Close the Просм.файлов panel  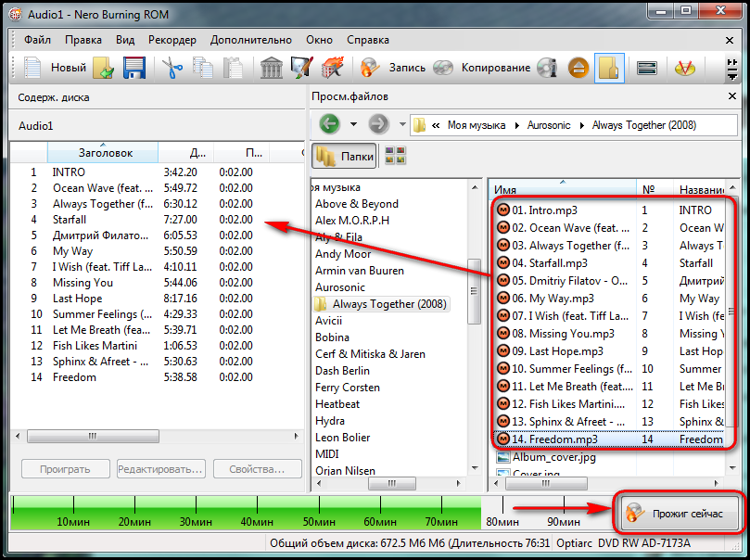tap(731, 96)
